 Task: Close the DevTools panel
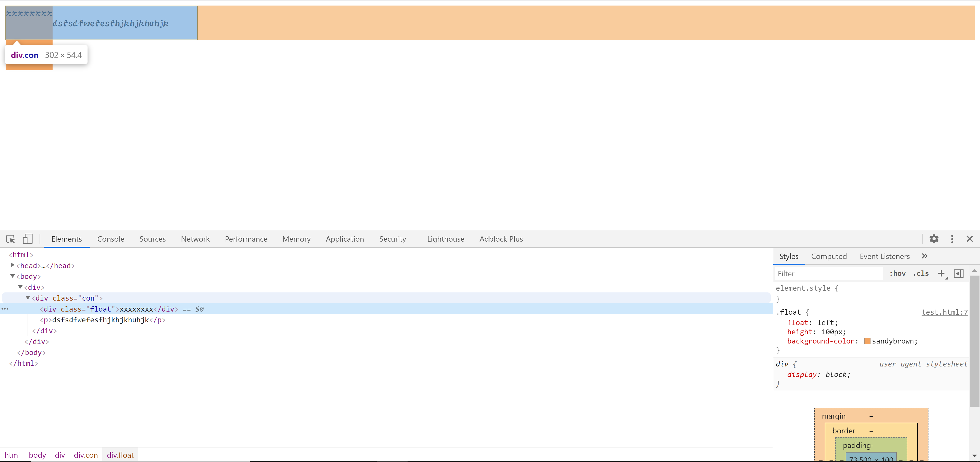(969, 239)
